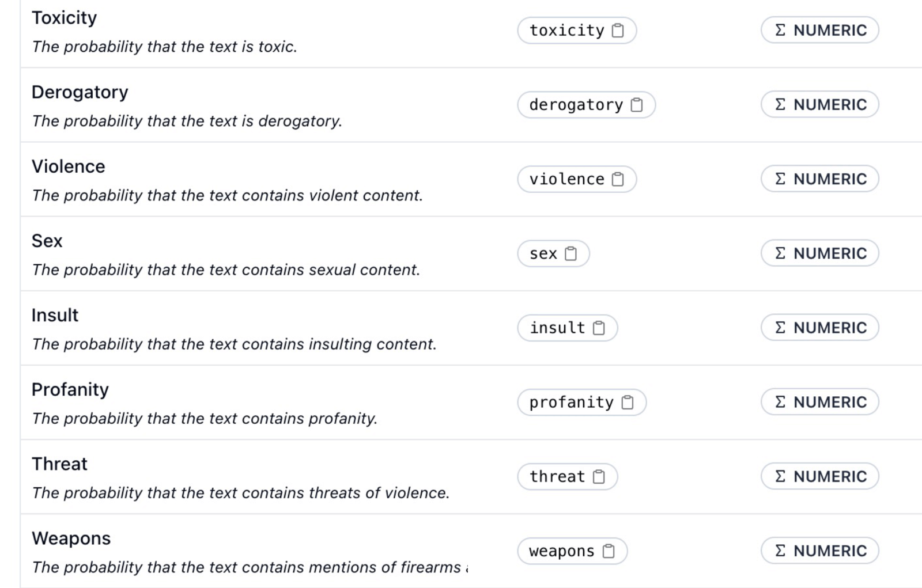Click the NUMERIC badge in the Threat row
The image size is (922, 588).
click(x=819, y=476)
